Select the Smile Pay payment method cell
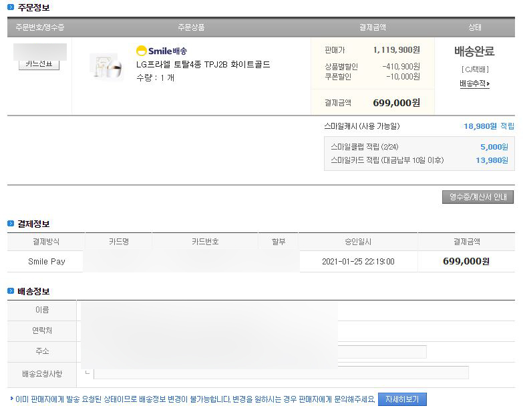Viewport: 523px width, 420px height. click(46, 262)
